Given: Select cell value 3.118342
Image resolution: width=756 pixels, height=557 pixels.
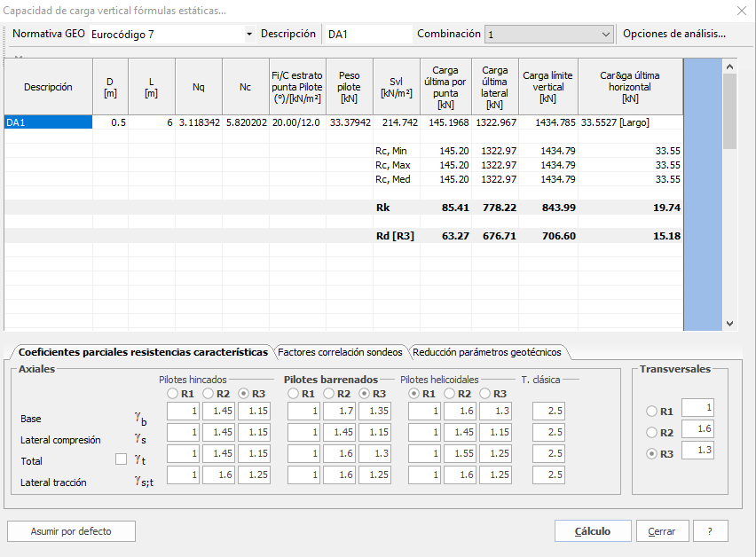Looking at the screenshot, I should tap(199, 122).
